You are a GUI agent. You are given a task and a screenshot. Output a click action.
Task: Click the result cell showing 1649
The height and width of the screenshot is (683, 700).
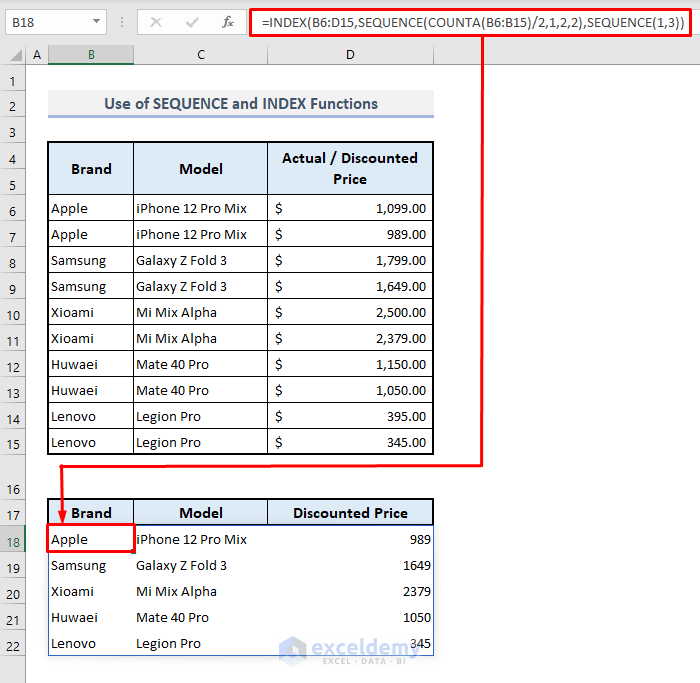pos(350,565)
